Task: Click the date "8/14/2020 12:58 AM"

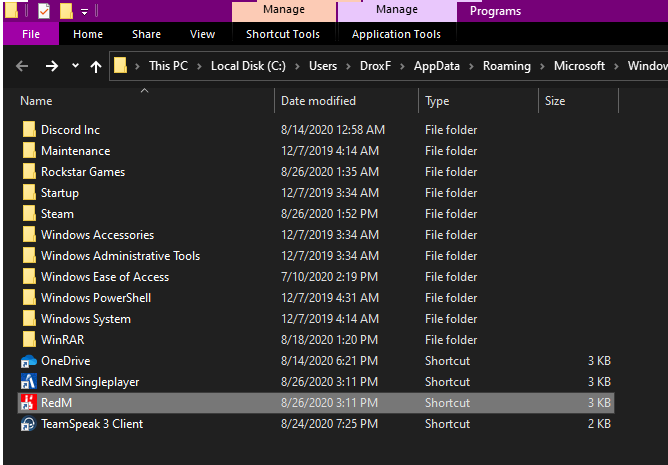Action: point(333,130)
